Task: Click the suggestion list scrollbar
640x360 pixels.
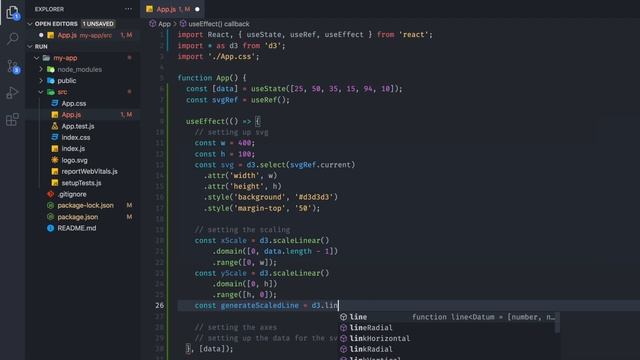Action: click(558, 322)
